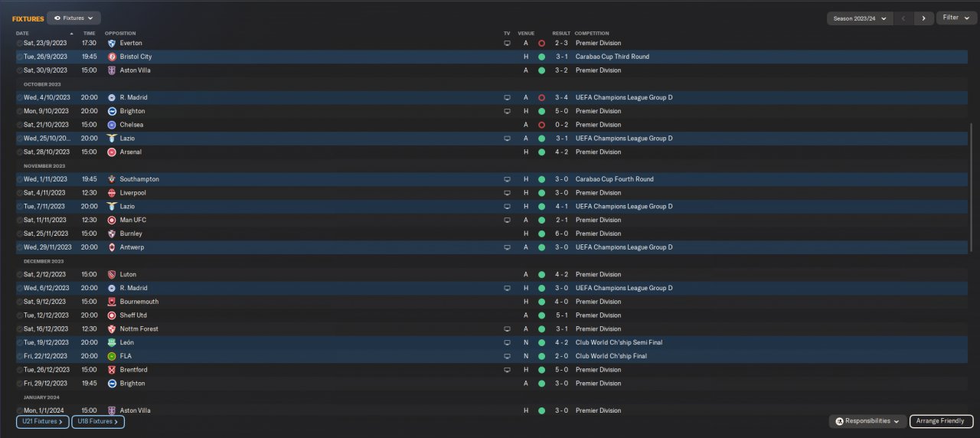Image resolution: width=980 pixels, height=438 pixels.
Task: Click the clock icon beside Sat, 23/9/2023
Action: (20, 43)
